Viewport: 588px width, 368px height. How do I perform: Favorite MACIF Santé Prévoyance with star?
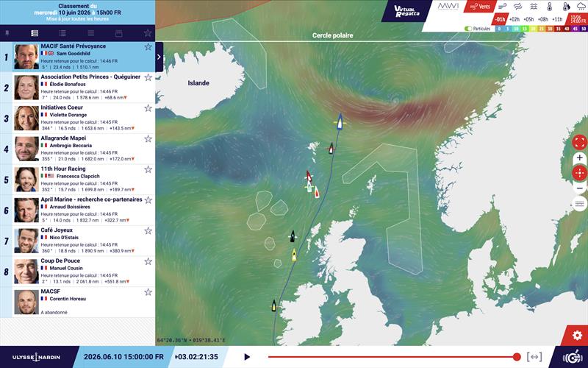(148, 46)
